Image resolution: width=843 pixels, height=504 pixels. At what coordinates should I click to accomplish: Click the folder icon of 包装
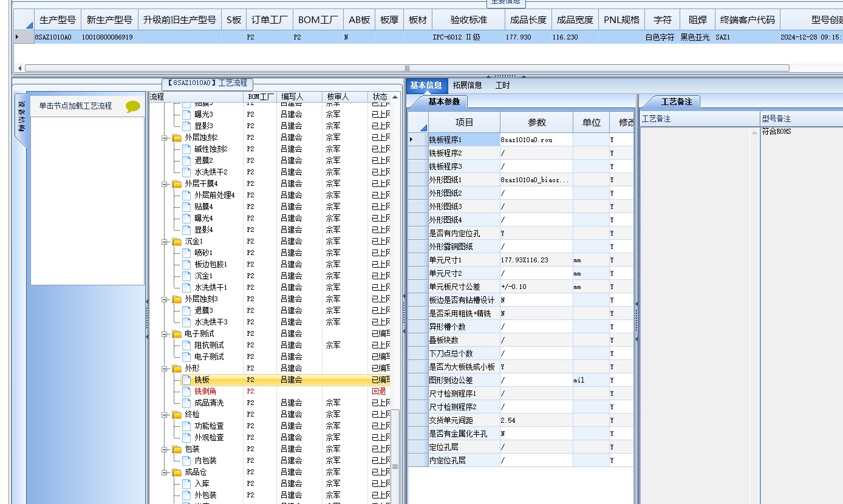pyautogui.click(x=177, y=449)
